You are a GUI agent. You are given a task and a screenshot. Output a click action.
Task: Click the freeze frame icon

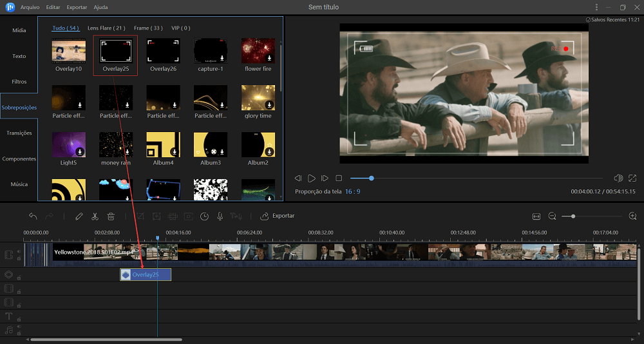(188, 216)
